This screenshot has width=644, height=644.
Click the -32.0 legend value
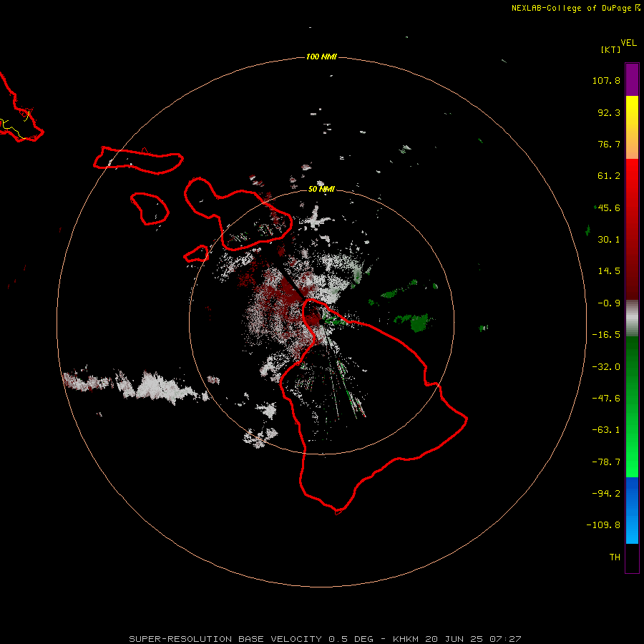pyautogui.click(x=606, y=367)
